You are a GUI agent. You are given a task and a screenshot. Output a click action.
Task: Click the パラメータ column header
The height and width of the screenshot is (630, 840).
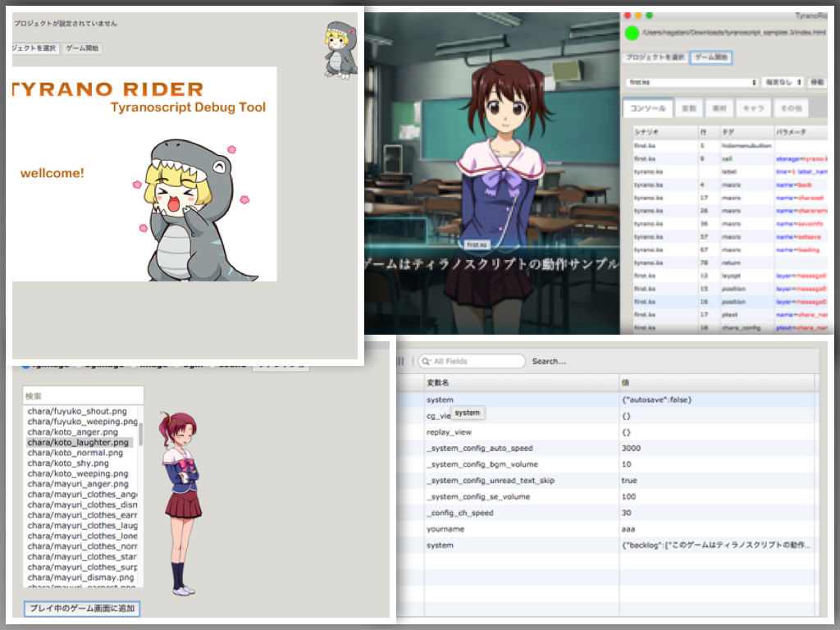click(x=801, y=132)
